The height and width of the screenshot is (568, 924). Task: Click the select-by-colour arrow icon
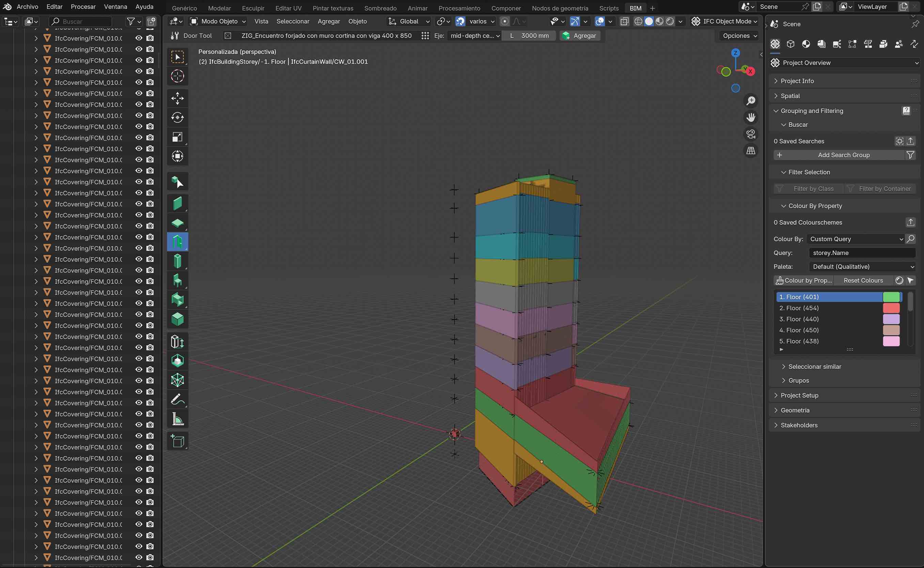910,281
